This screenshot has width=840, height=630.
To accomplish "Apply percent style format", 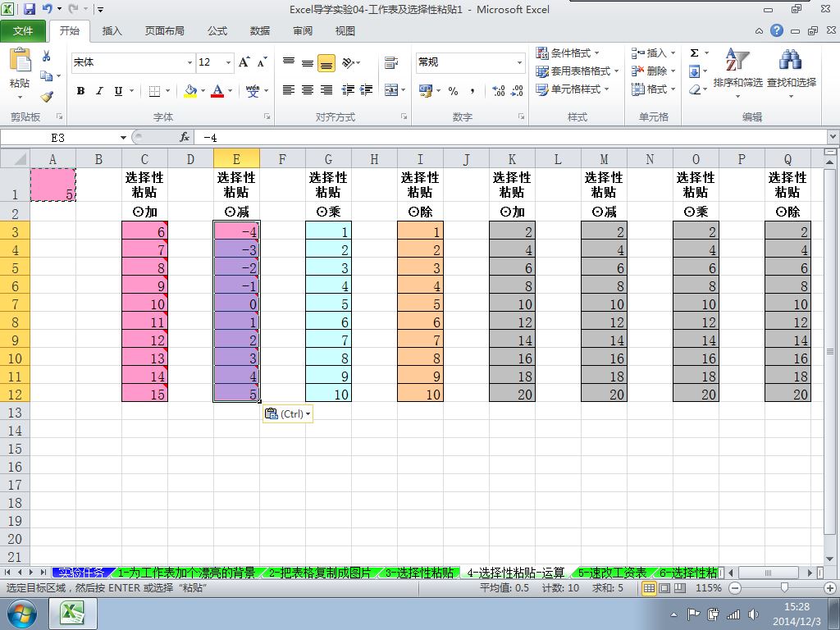I will click(x=453, y=91).
